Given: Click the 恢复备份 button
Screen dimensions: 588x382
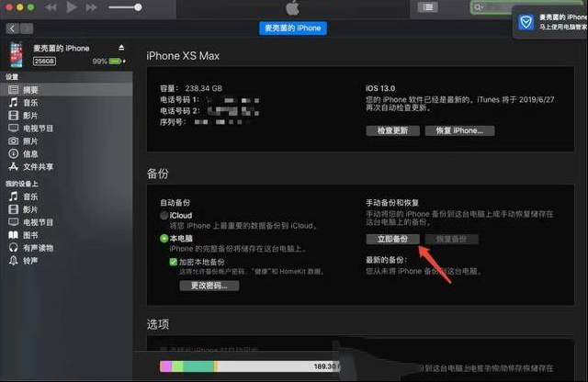Looking at the screenshot, I should [x=451, y=239].
